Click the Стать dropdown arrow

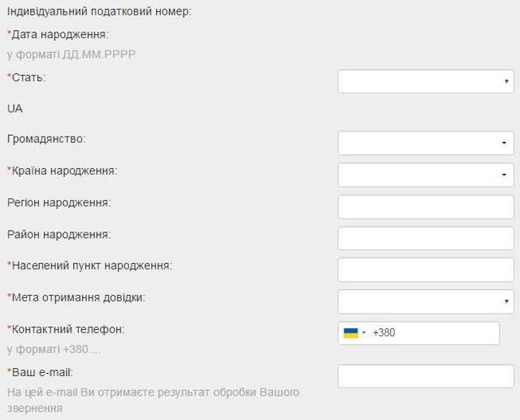[x=506, y=81]
